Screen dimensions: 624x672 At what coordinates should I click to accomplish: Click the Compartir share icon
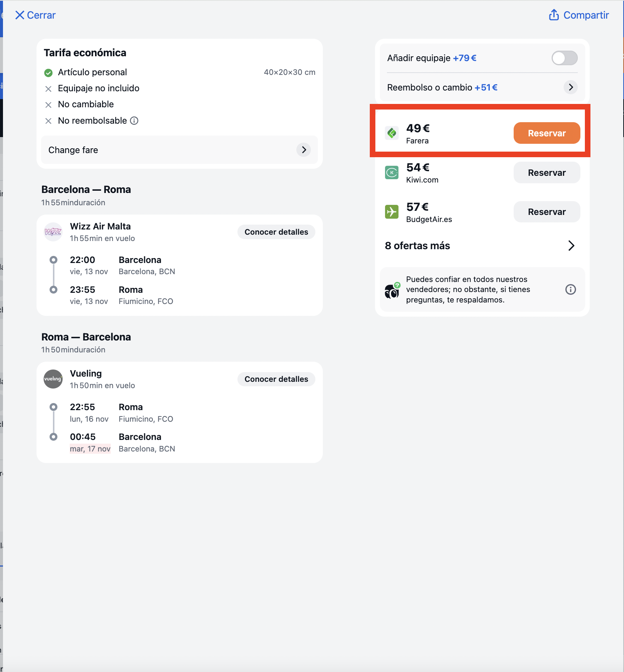pyautogui.click(x=554, y=15)
